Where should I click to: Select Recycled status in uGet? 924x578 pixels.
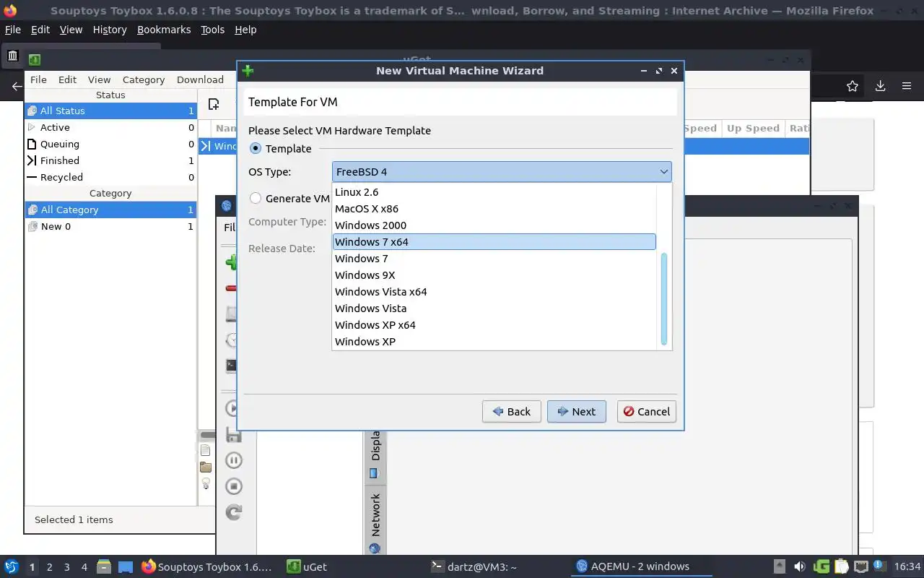(x=110, y=177)
